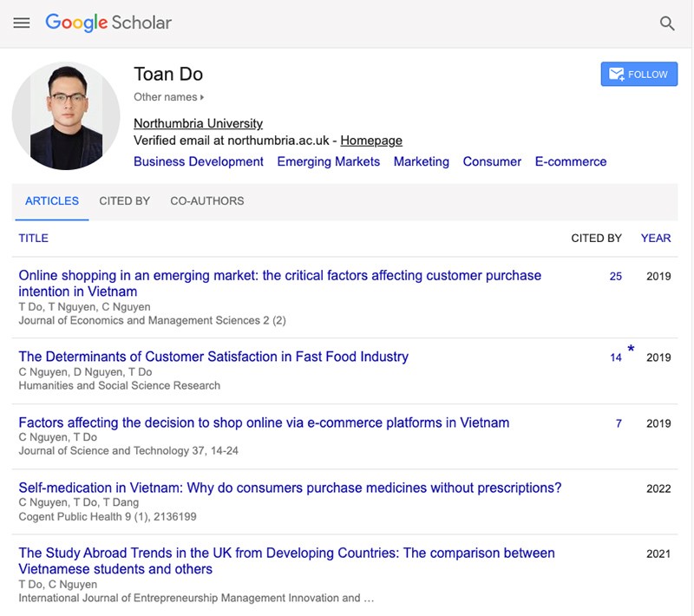Viewport: 694px width, 616px height.
Task: Select the ARTICLES tab
Action: pyautogui.click(x=51, y=200)
